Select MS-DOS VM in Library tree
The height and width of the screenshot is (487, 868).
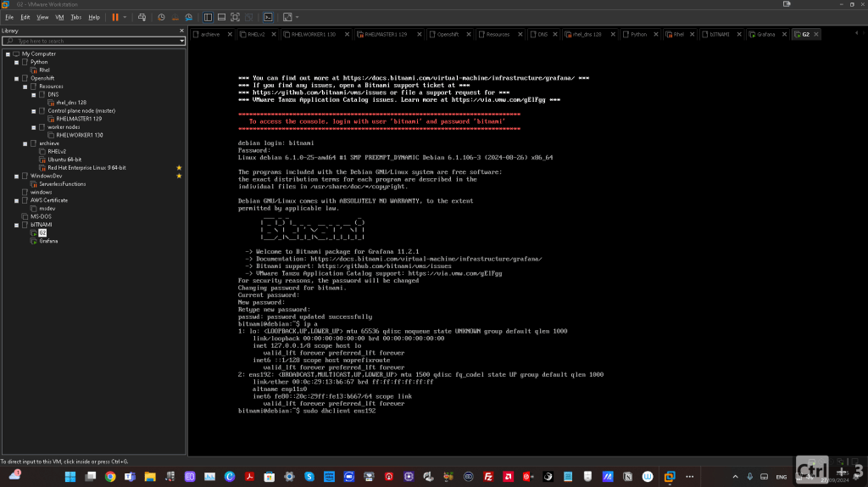(x=41, y=216)
